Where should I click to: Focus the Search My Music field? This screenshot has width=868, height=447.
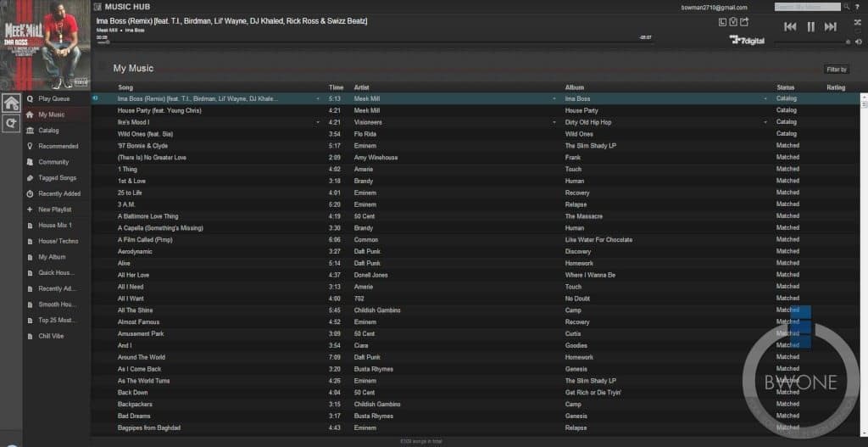pyautogui.click(x=807, y=7)
